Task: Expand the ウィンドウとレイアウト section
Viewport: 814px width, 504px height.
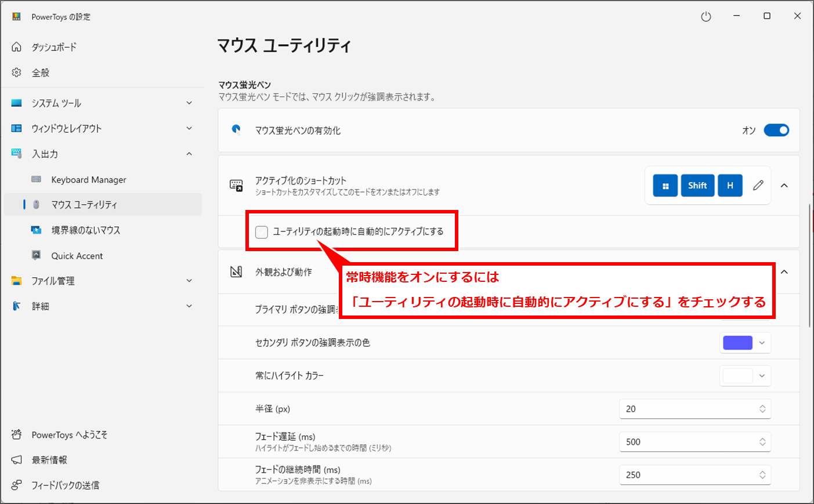Action: click(189, 128)
